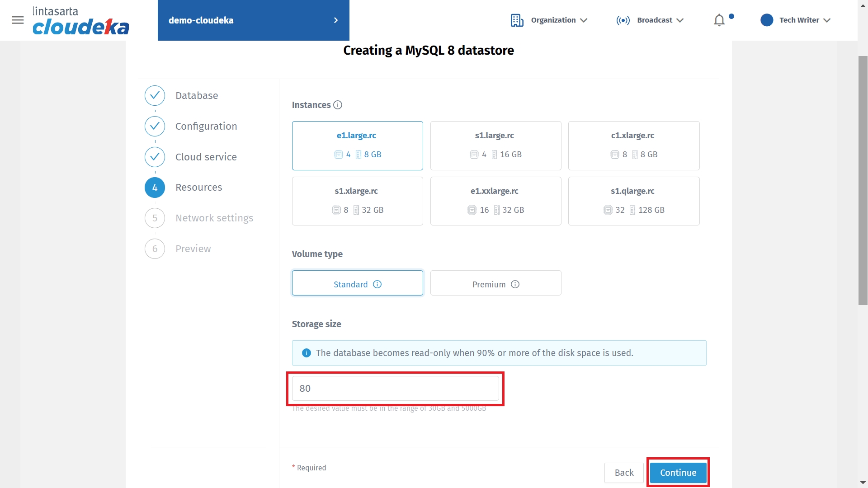Open the hamburger menu icon
Viewport: 868px width, 488px height.
coord(18,20)
